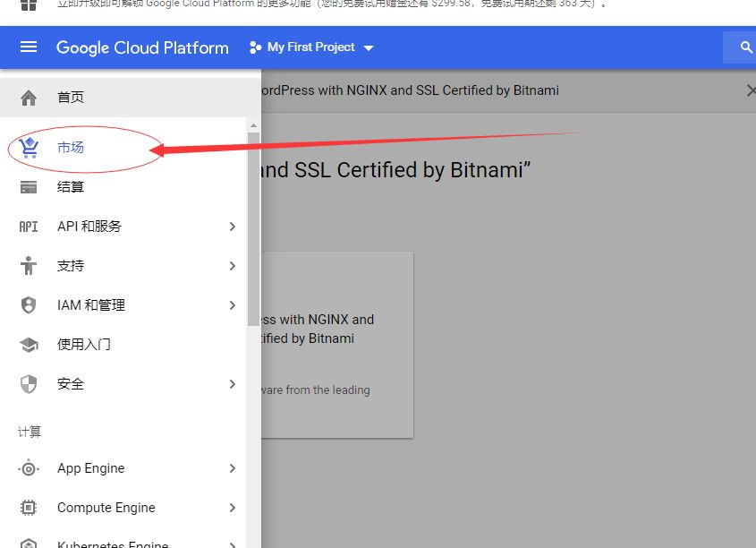Expand the 安全 submenu arrow
This screenshot has width=756, height=548.
pyautogui.click(x=233, y=384)
